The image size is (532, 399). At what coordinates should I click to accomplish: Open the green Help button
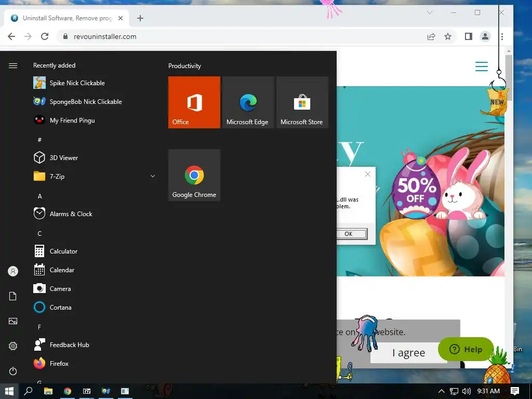[x=466, y=349]
